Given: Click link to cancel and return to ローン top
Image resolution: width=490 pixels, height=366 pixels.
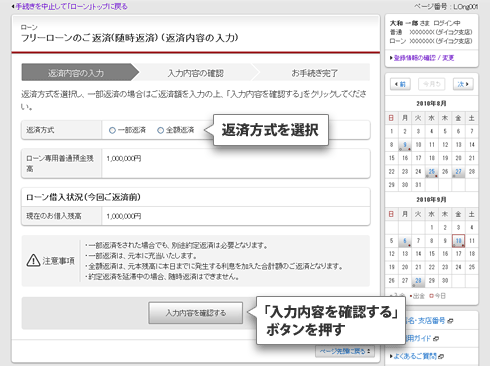Looking at the screenshot, I should (x=70, y=6).
